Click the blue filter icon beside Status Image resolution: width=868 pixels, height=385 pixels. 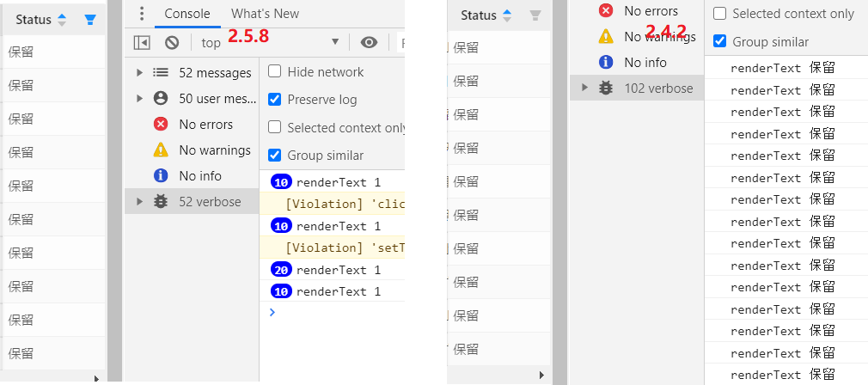(90, 20)
